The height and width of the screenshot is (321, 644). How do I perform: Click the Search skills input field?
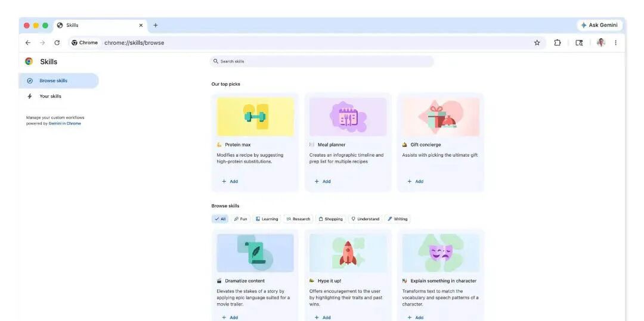pos(322,61)
